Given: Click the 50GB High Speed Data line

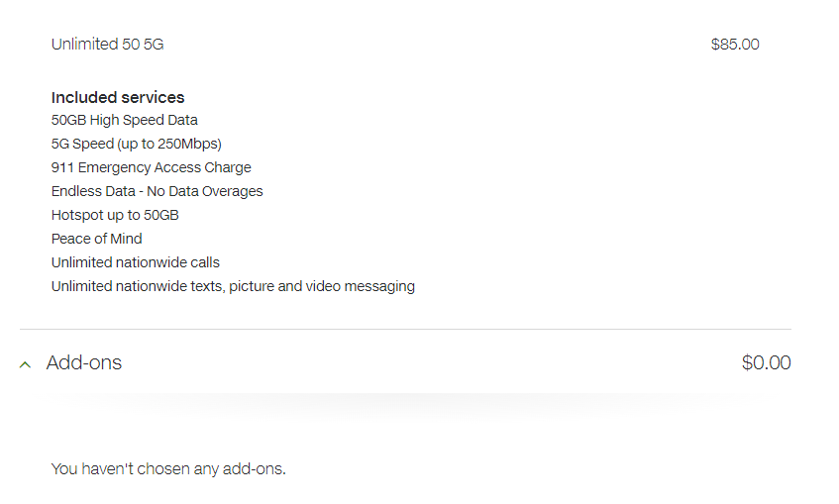Looking at the screenshot, I should (x=125, y=120).
